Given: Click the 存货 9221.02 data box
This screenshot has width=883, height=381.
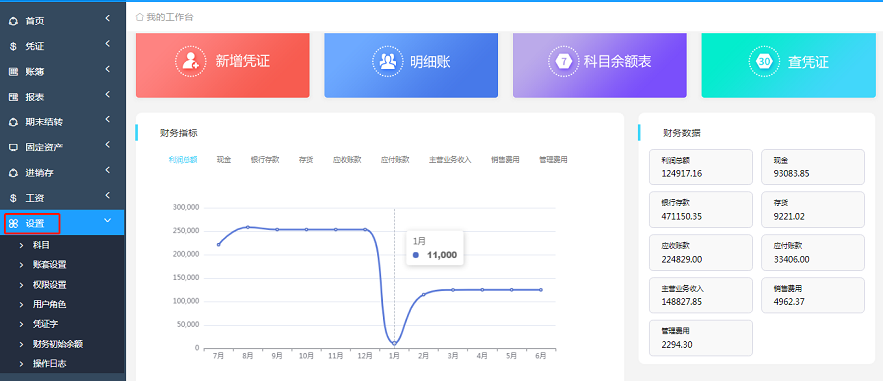Looking at the screenshot, I should tap(813, 209).
